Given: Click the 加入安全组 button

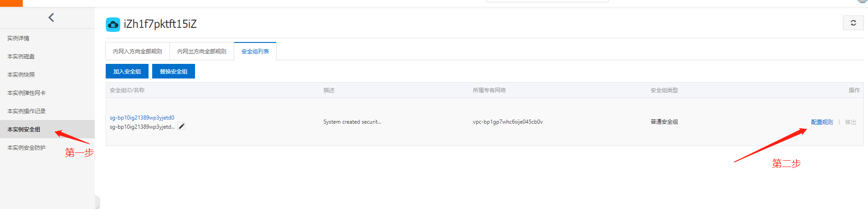Looking at the screenshot, I should click(127, 71).
